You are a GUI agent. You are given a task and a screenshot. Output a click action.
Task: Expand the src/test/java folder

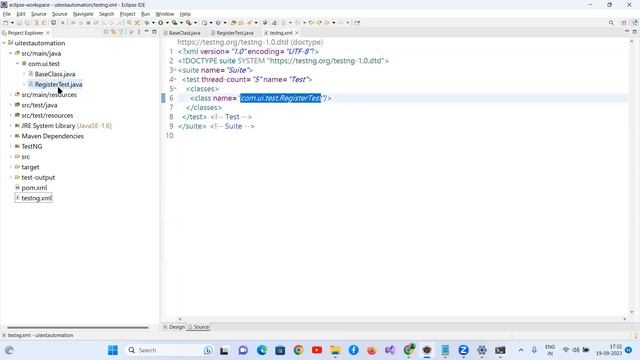[11, 105]
